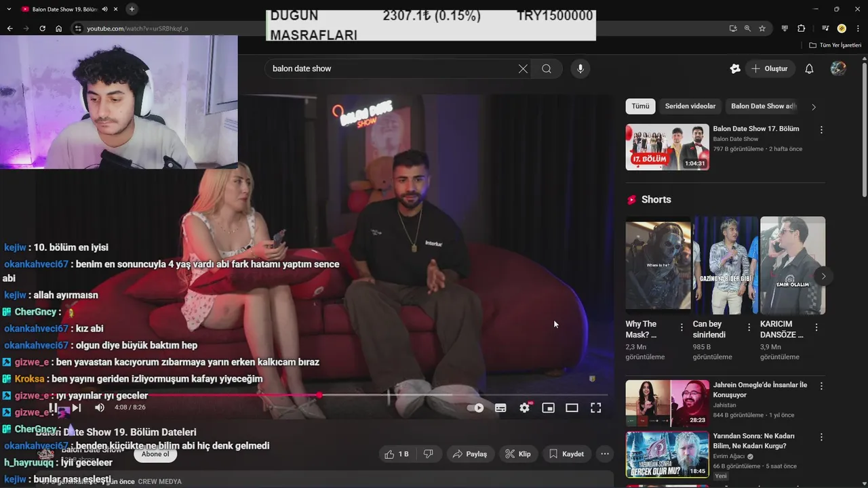
Task: Save the video with Kaydet
Action: click(566, 454)
